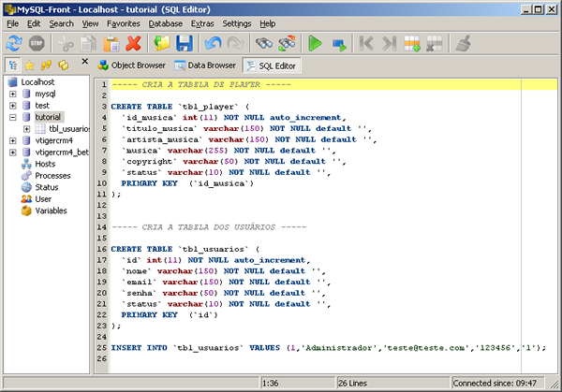562x392 pixels.
Task: Open the Favorites menu
Action: (124, 23)
